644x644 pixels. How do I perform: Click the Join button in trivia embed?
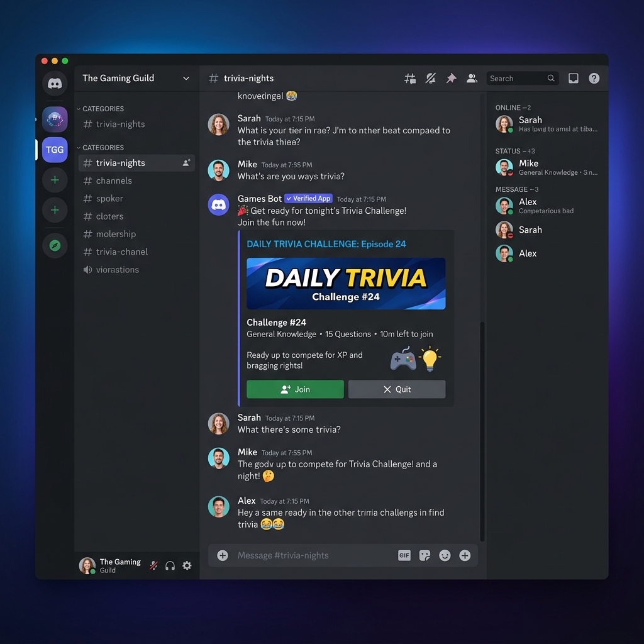pyautogui.click(x=295, y=389)
